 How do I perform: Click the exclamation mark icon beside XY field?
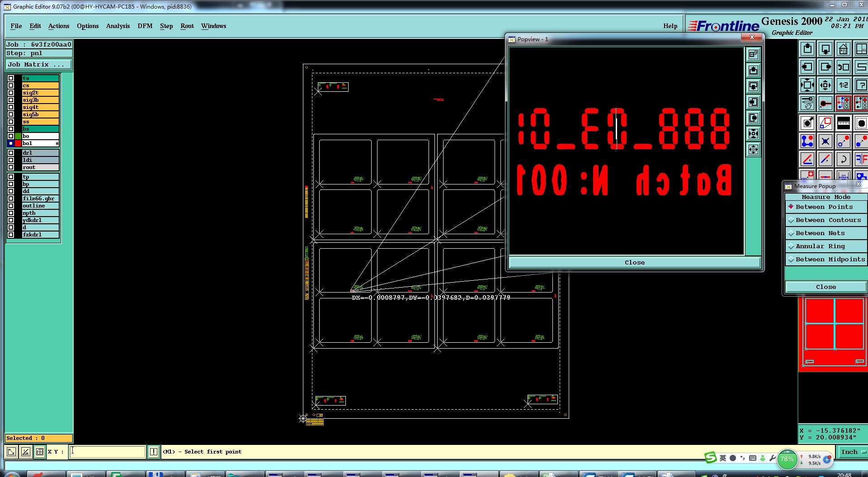154,451
